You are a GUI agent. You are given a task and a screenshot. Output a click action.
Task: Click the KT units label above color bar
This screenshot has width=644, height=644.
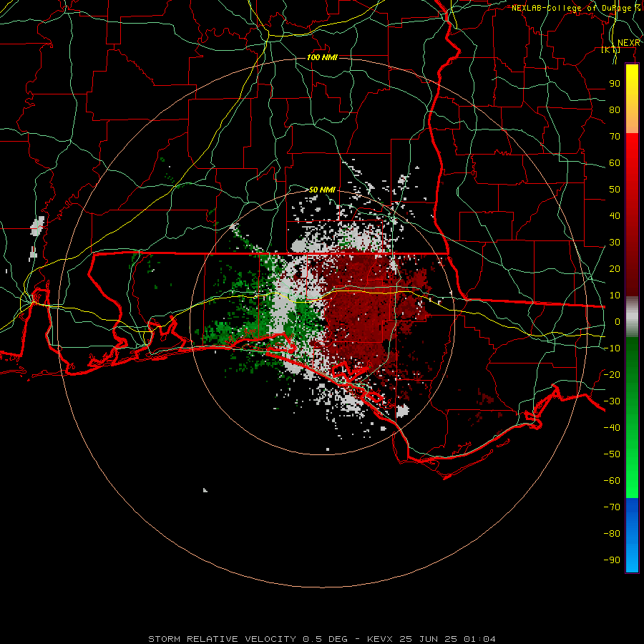click(611, 50)
